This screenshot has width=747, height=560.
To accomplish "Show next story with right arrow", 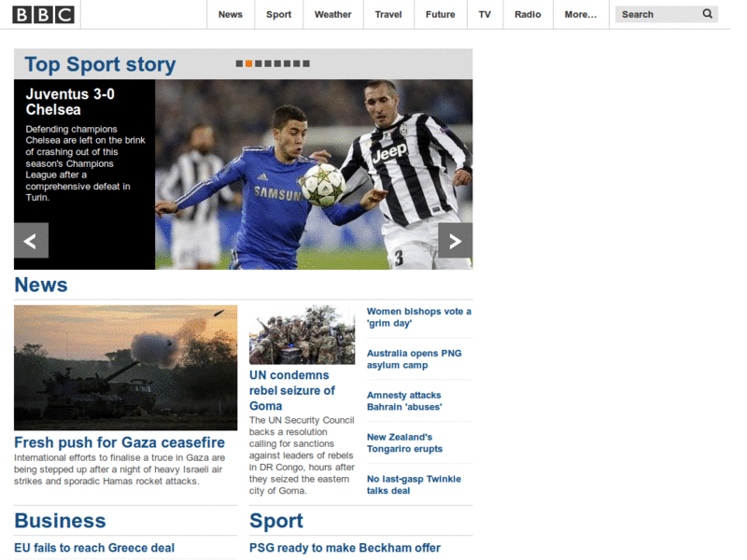I will tap(455, 241).
